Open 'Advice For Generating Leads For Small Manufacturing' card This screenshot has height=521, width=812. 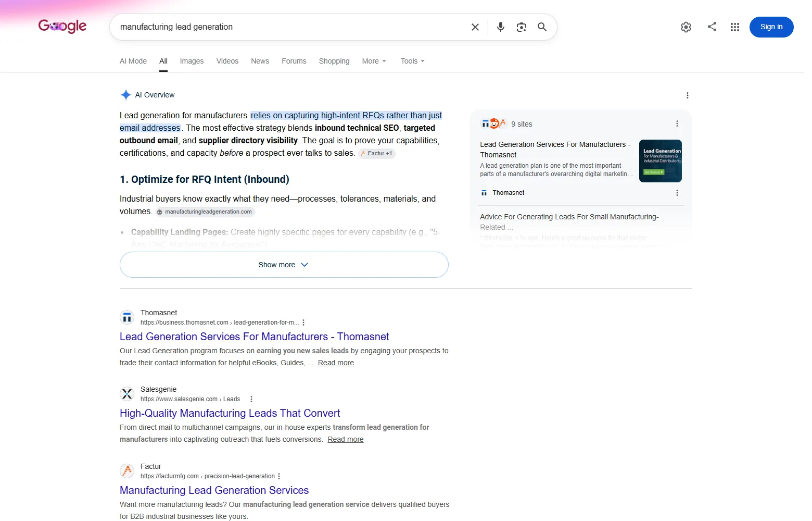569,222
